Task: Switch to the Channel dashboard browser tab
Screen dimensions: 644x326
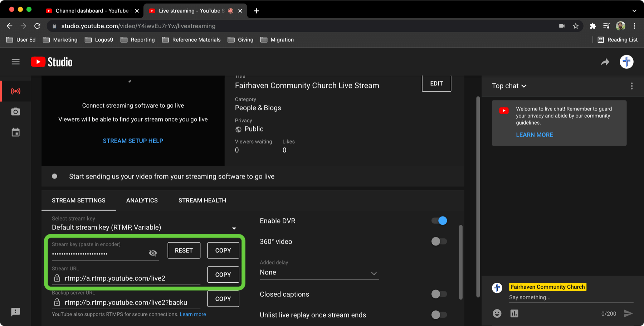Action: [x=92, y=11]
